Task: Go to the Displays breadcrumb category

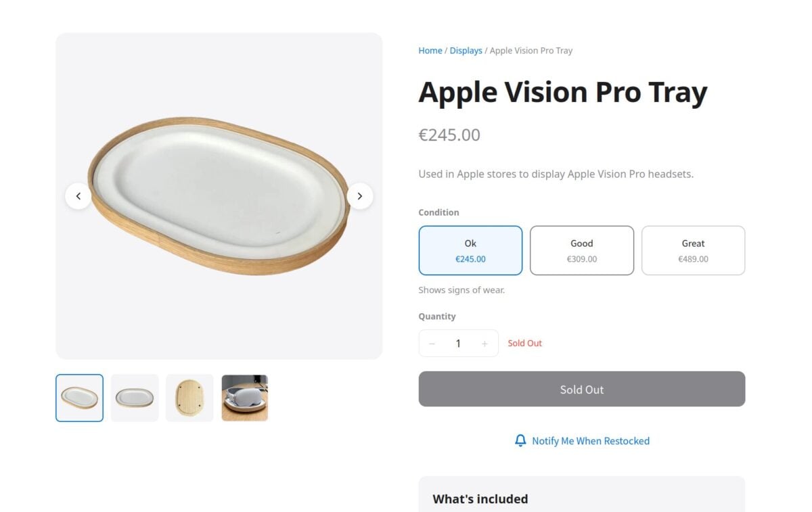Action: pos(466,51)
